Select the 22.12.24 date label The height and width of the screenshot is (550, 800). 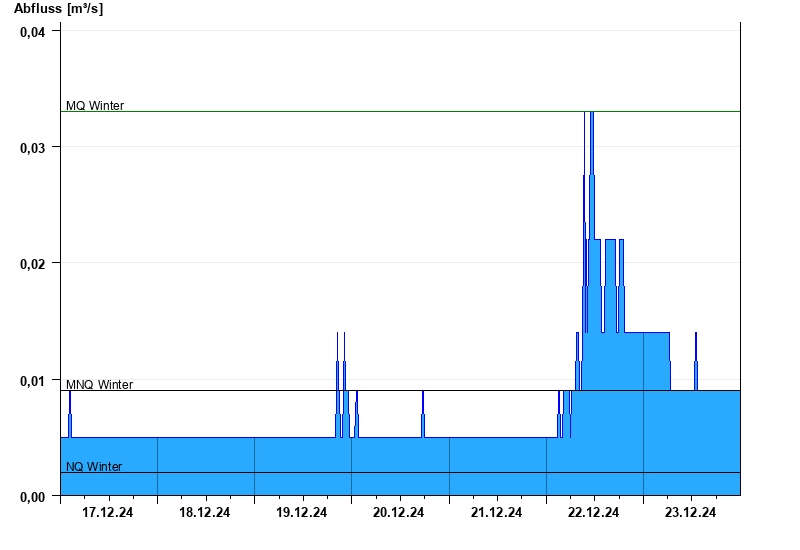pyautogui.click(x=593, y=512)
